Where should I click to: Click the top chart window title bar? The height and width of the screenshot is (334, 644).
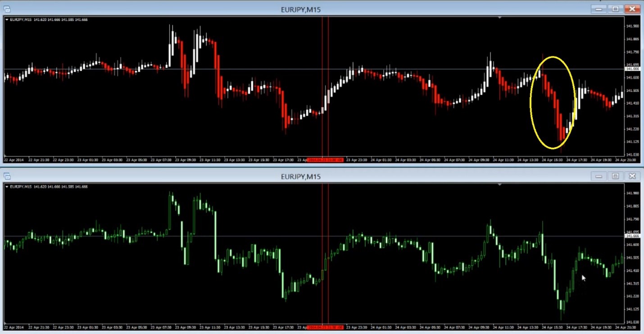click(300, 9)
